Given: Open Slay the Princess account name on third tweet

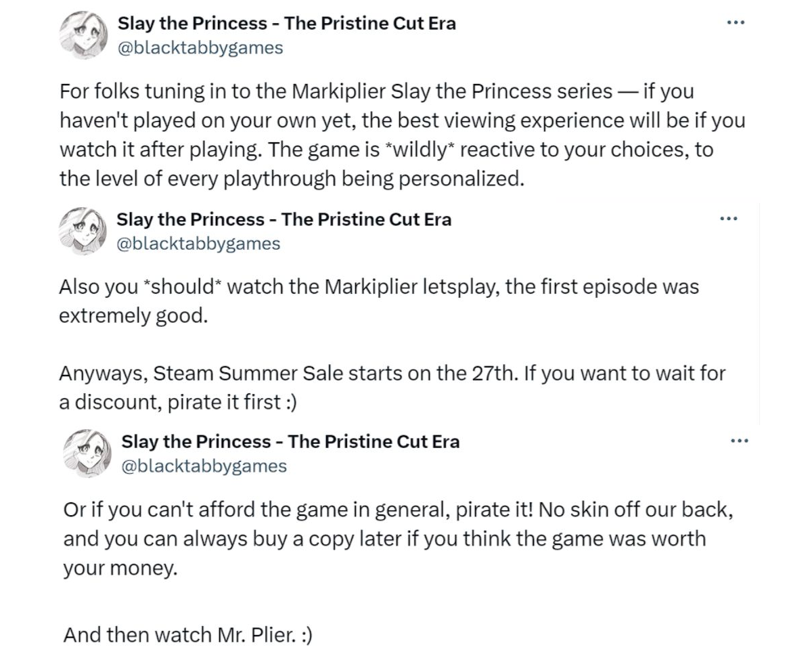Looking at the screenshot, I should click(290, 441).
